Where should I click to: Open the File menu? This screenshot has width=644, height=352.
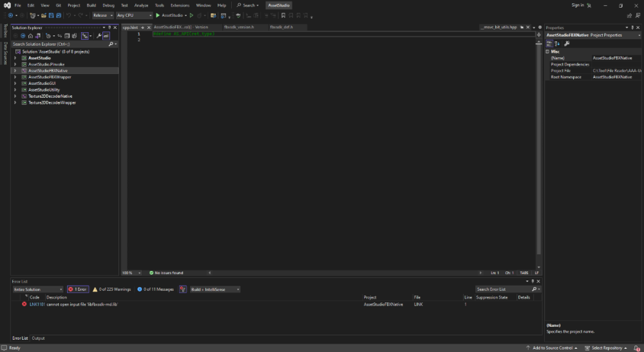[x=17, y=5]
